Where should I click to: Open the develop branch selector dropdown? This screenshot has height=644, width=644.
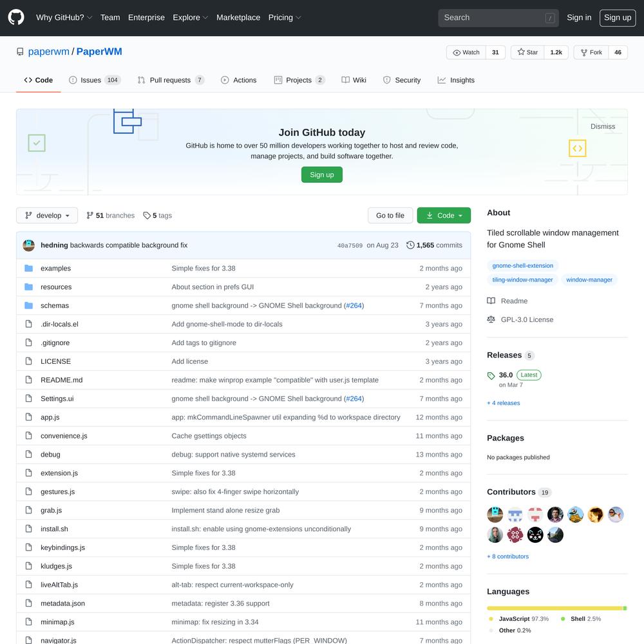[47, 215]
